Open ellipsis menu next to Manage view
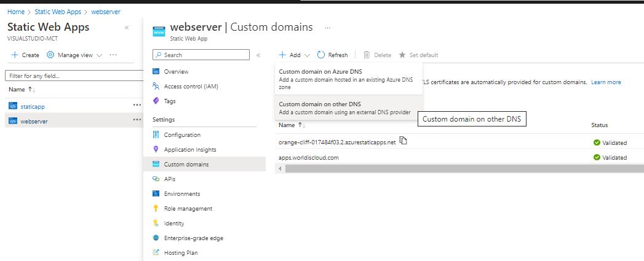 [113, 55]
